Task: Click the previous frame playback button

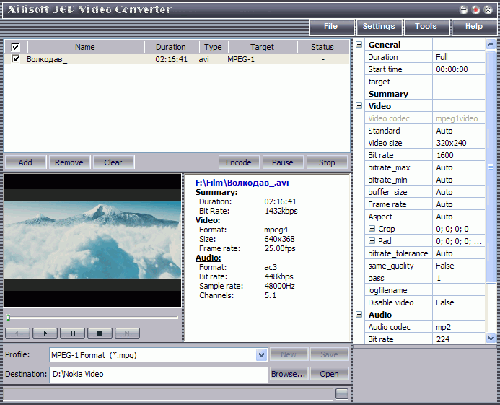Action: point(18,333)
